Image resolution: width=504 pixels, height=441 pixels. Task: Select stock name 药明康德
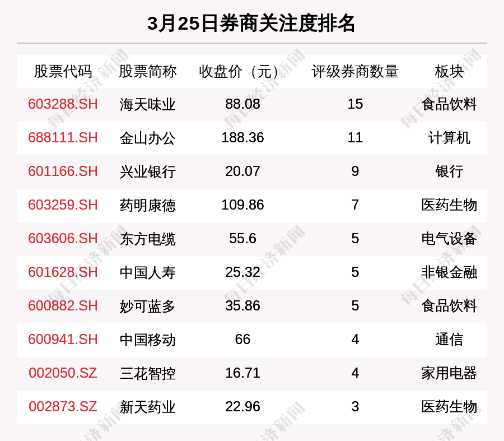pyautogui.click(x=147, y=206)
